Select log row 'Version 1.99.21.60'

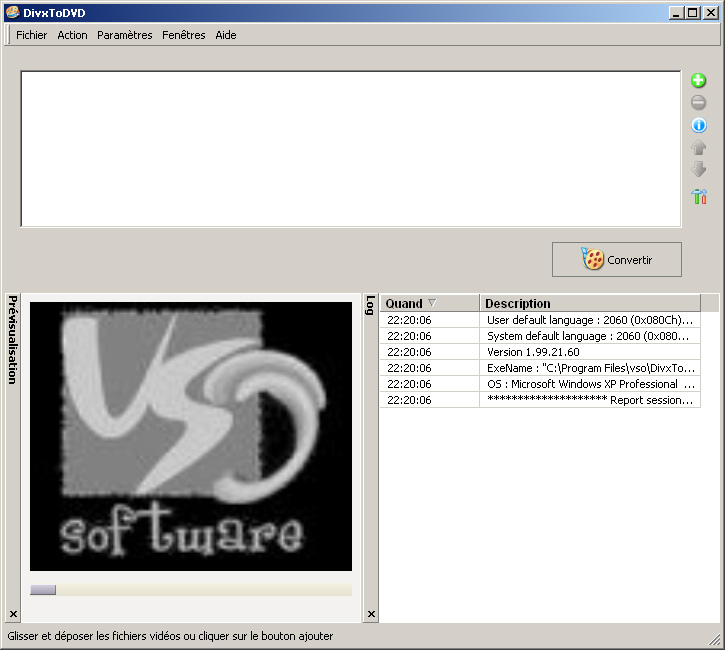coord(540,352)
